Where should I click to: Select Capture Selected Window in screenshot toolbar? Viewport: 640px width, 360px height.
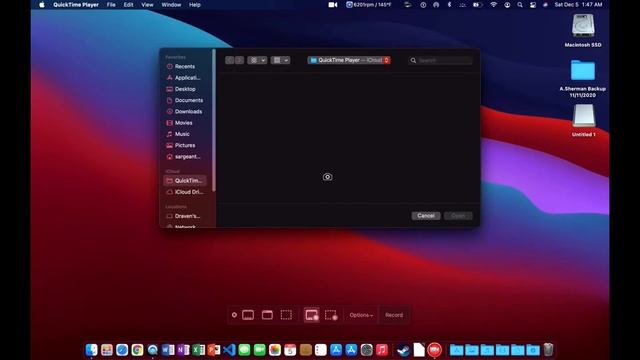pyautogui.click(x=267, y=315)
